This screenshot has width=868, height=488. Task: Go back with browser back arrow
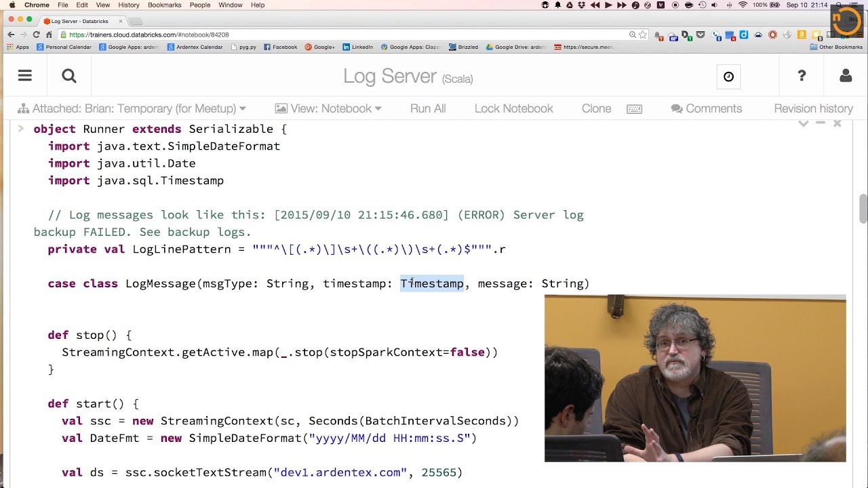[11, 35]
